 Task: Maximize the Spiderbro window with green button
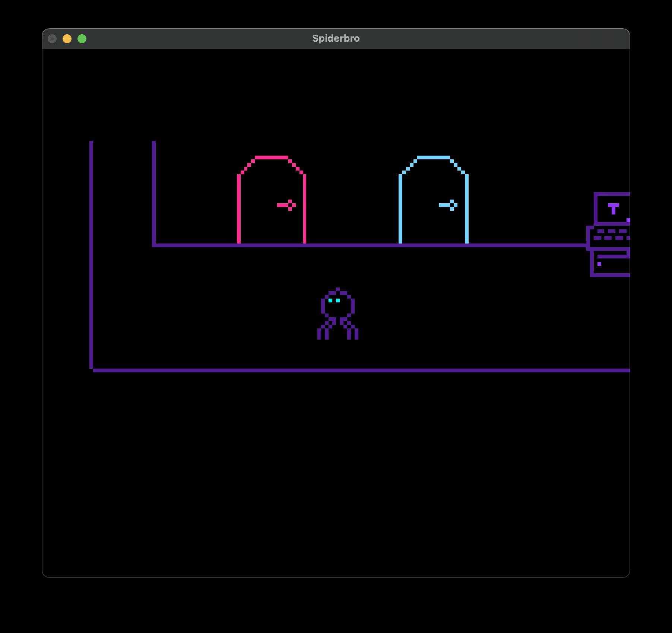point(82,39)
